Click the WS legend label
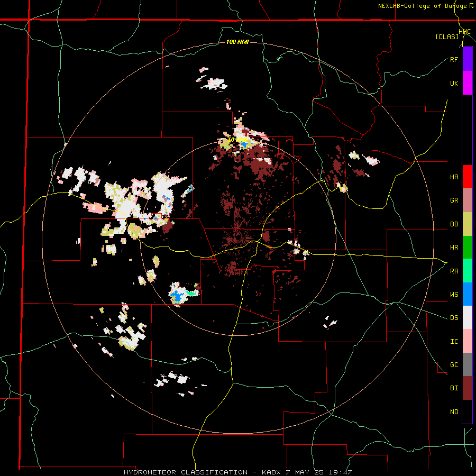Image resolution: width=476 pixels, height=476 pixels. pyautogui.click(x=454, y=295)
